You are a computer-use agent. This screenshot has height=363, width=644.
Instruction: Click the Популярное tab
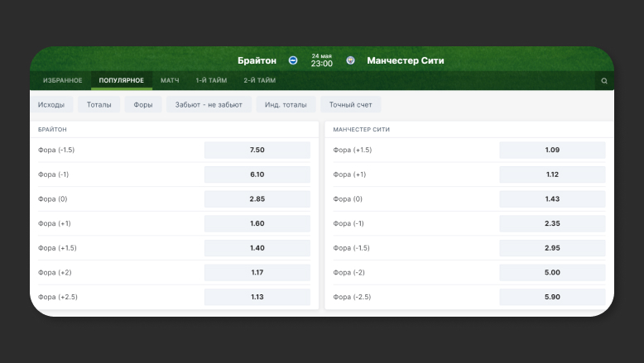point(121,80)
